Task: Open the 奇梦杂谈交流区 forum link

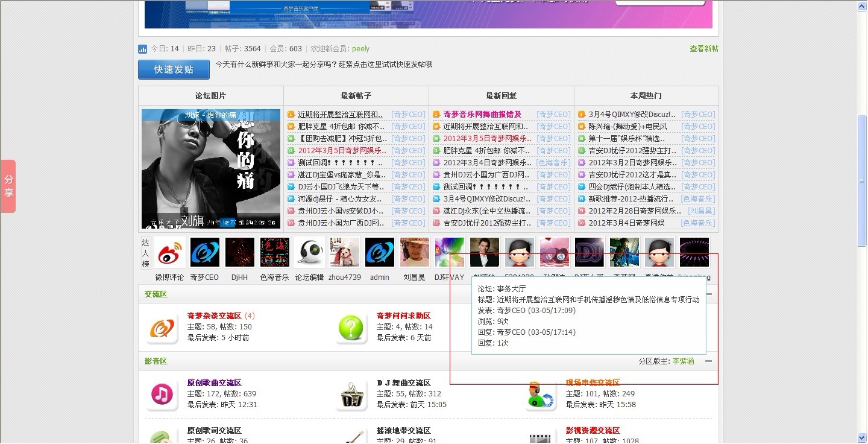Action: [x=215, y=316]
